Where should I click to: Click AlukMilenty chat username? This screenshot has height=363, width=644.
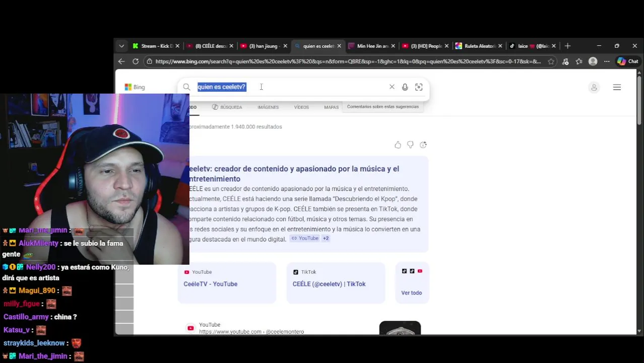[x=38, y=243]
